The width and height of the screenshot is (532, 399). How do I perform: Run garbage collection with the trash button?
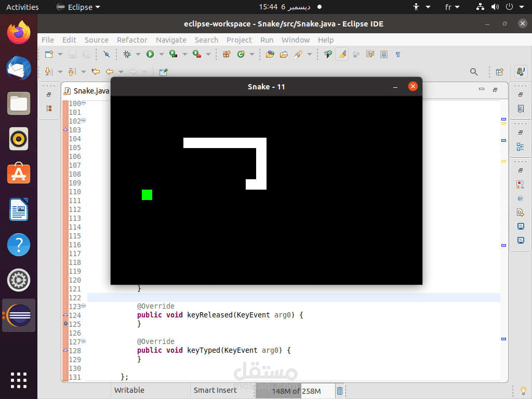(340, 391)
